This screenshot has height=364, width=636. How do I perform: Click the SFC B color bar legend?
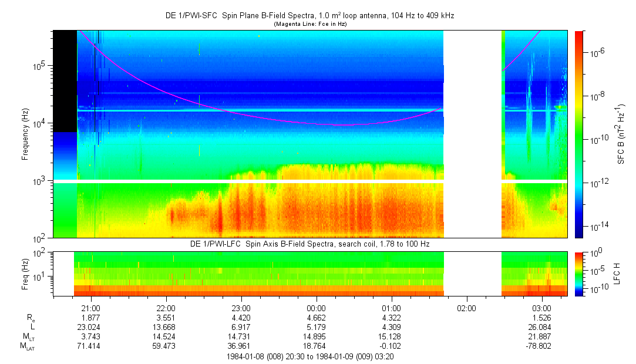point(579,134)
